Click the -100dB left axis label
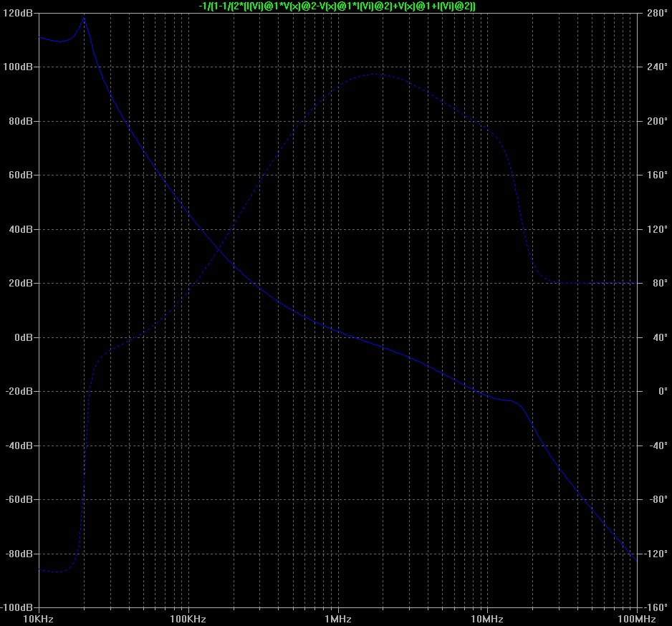Viewport: 672px width, 626px height. (16, 607)
